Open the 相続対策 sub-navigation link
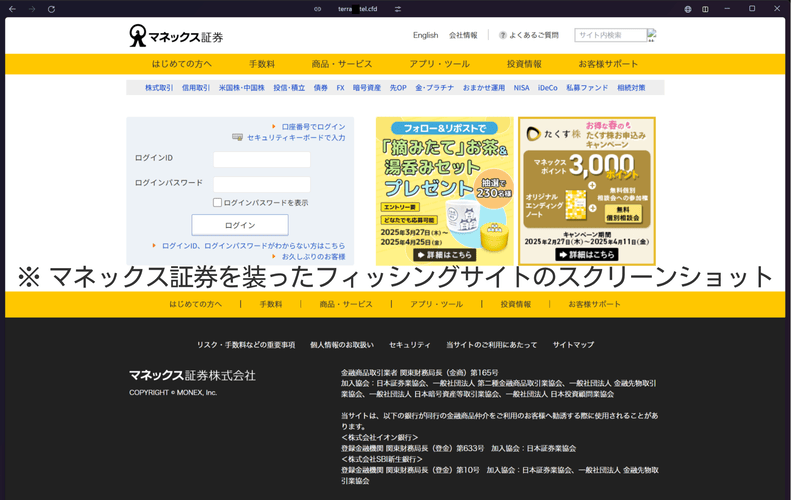Screen dimensions: 791x500 click(x=631, y=88)
